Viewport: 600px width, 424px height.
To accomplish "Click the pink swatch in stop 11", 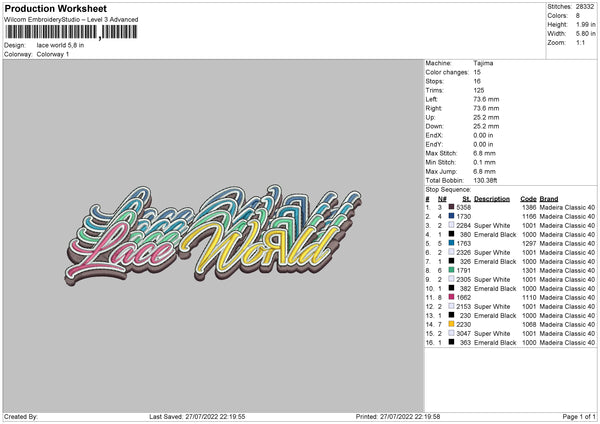I will tap(452, 297).
